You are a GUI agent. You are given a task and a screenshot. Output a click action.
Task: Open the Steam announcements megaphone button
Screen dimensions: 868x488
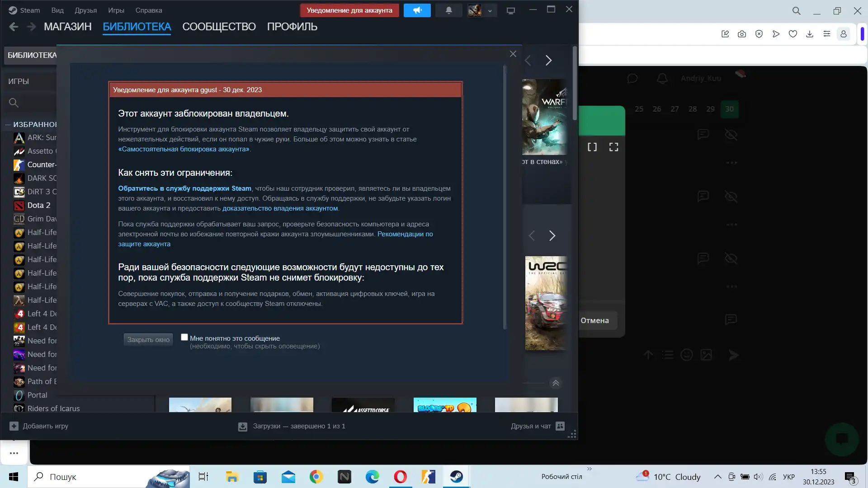point(417,10)
